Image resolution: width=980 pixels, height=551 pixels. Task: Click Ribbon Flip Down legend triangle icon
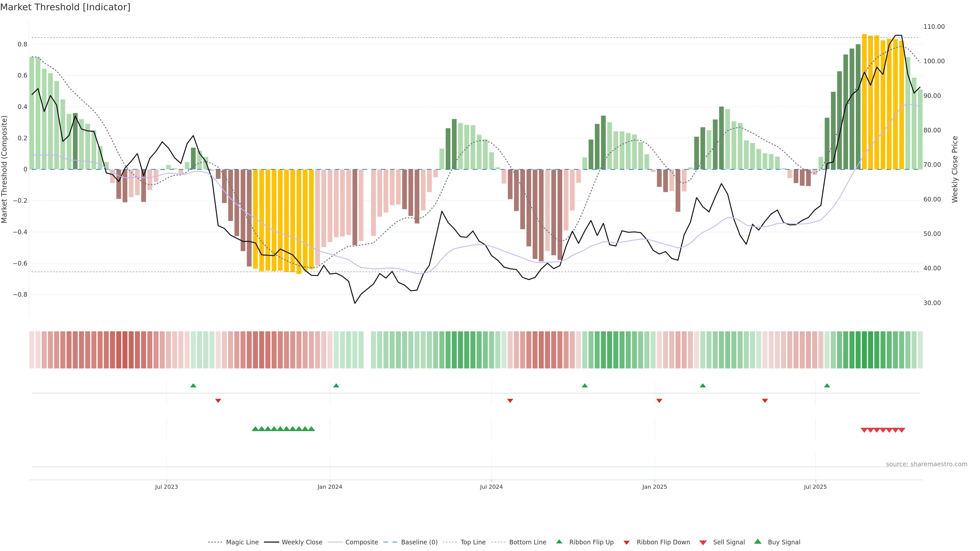tap(627, 542)
